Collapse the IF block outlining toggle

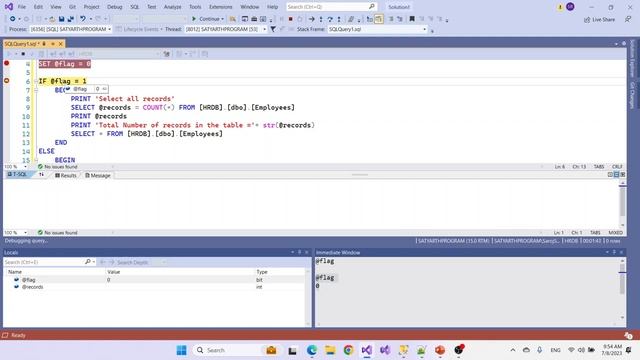coord(36,81)
